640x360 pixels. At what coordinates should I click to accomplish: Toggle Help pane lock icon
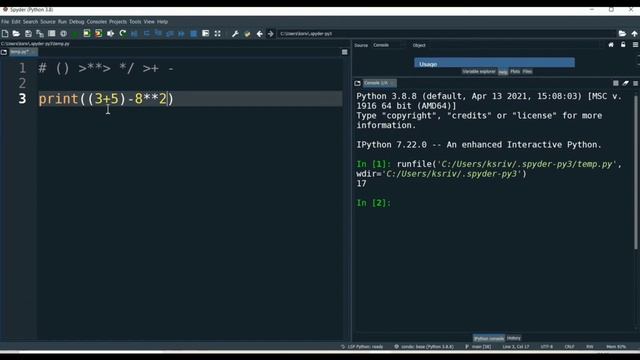coord(623,45)
